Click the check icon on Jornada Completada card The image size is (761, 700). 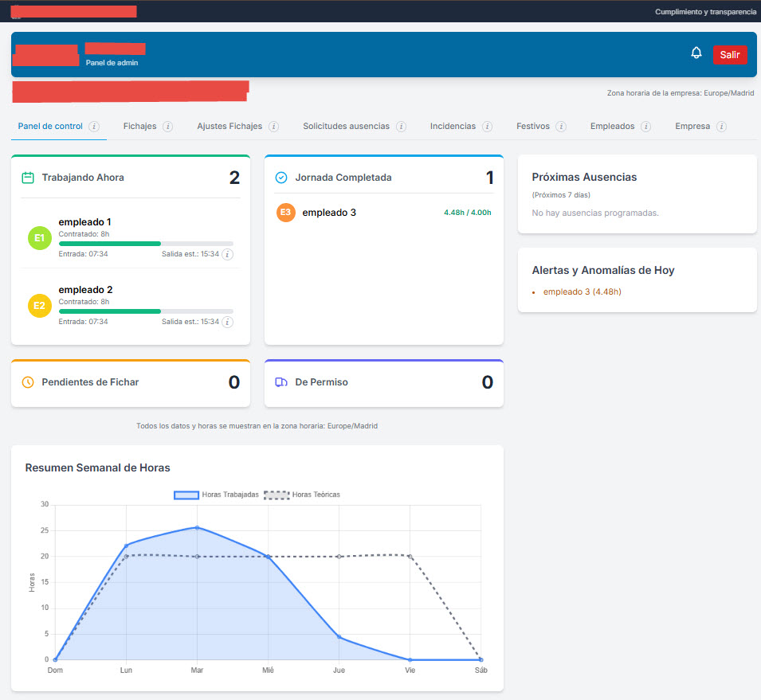pos(283,178)
